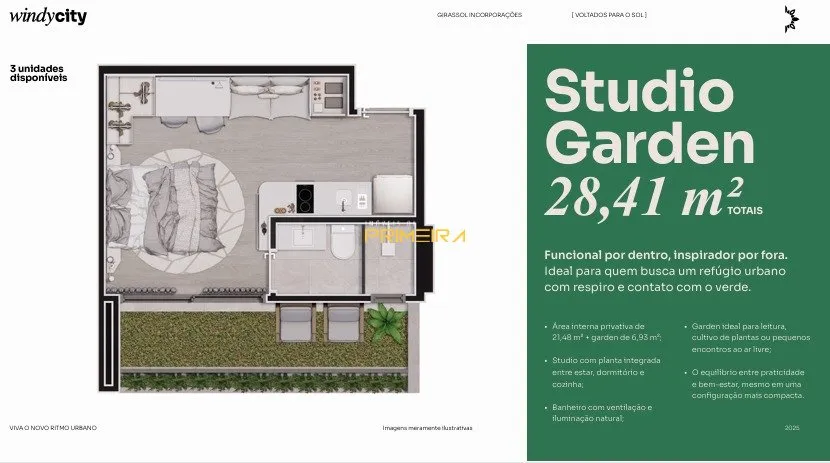The image size is (830, 463).
Task: Click the cooktop on the kitchen counter
Action: (305, 198)
